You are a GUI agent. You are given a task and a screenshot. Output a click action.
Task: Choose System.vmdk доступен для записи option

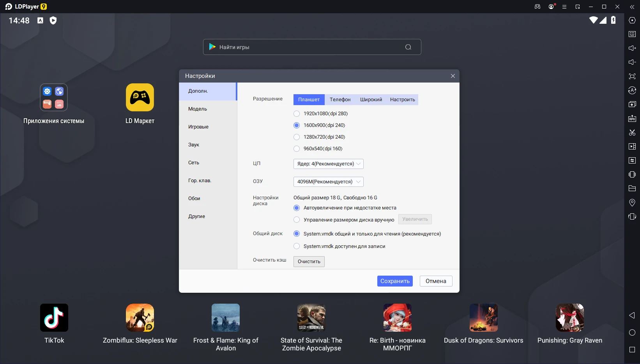point(297,246)
